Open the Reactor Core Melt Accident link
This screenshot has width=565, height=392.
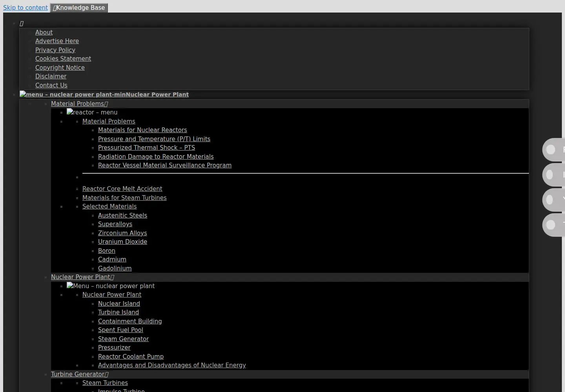pyautogui.click(x=122, y=189)
